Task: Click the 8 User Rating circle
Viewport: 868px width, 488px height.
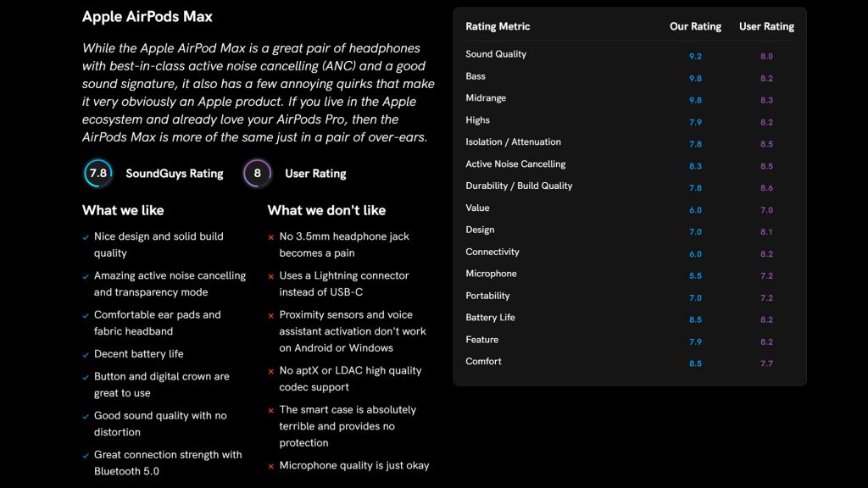Action: tap(257, 173)
